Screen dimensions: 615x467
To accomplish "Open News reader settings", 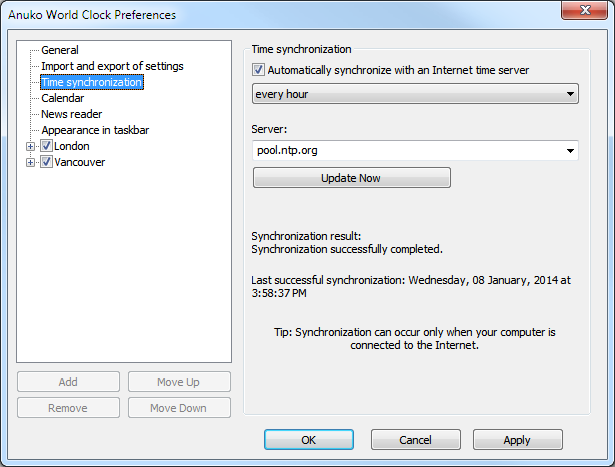I will click(71, 114).
